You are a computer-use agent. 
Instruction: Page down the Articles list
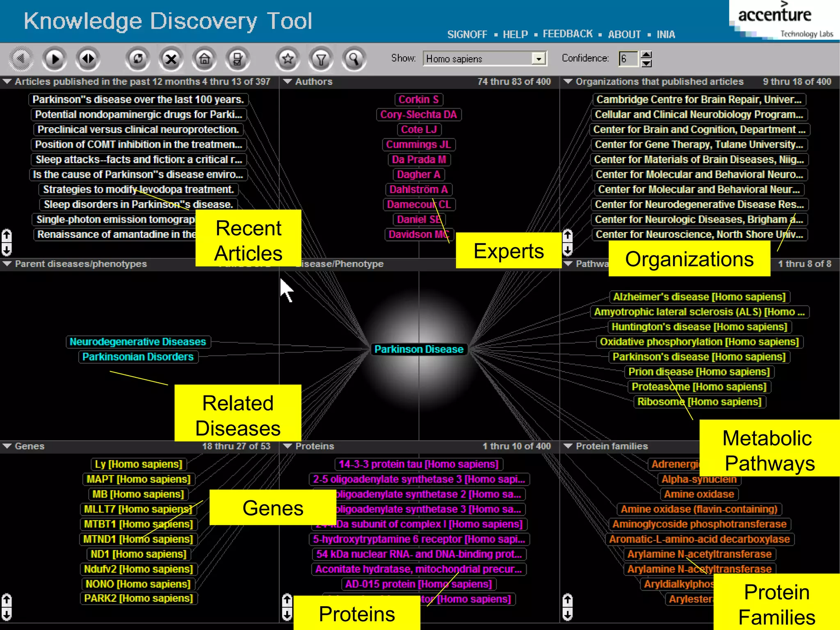tap(7, 249)
